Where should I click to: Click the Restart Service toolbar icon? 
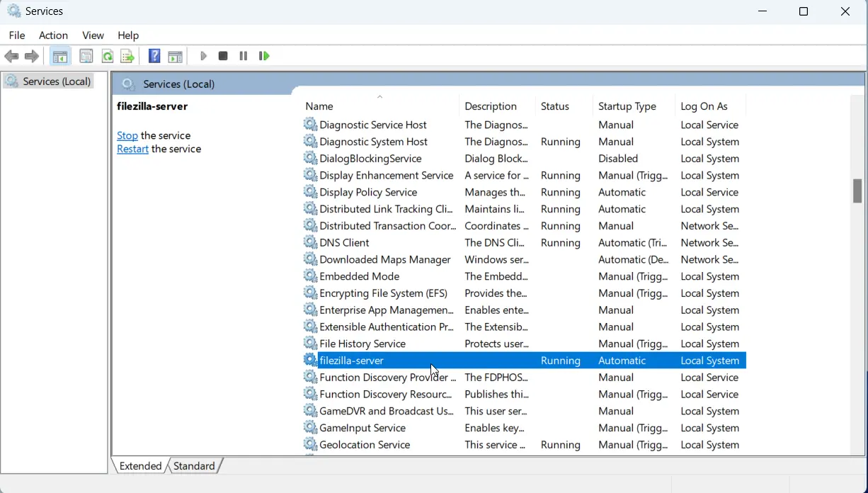(x=264, y=56)
